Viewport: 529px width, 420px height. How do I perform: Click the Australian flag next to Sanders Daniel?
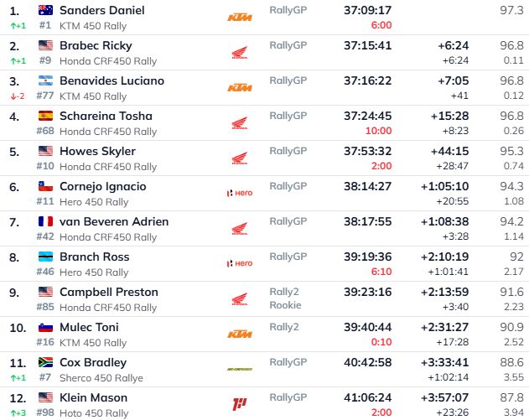point(45,10)
